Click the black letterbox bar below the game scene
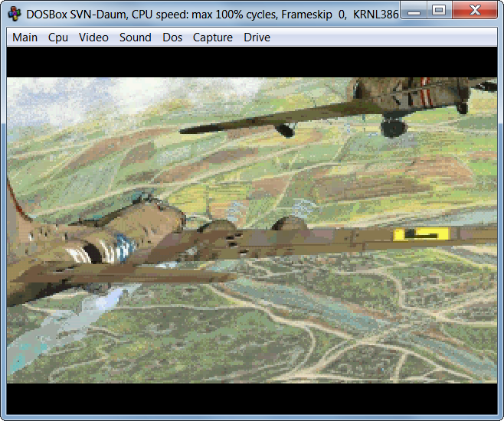504x421 pixels. (251, 399)
